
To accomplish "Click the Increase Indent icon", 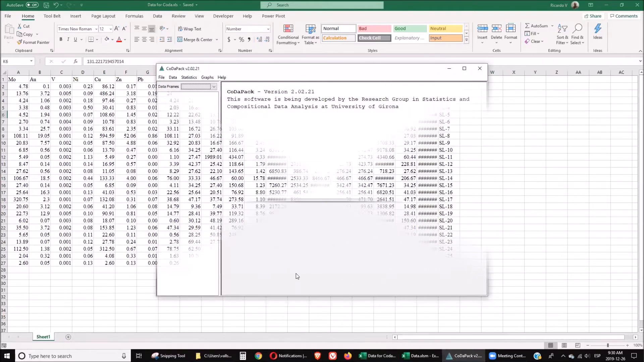I will point(169,40).
